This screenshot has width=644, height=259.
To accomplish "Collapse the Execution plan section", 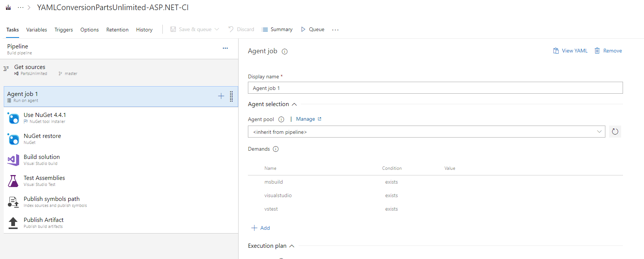I will click(292, 246).
